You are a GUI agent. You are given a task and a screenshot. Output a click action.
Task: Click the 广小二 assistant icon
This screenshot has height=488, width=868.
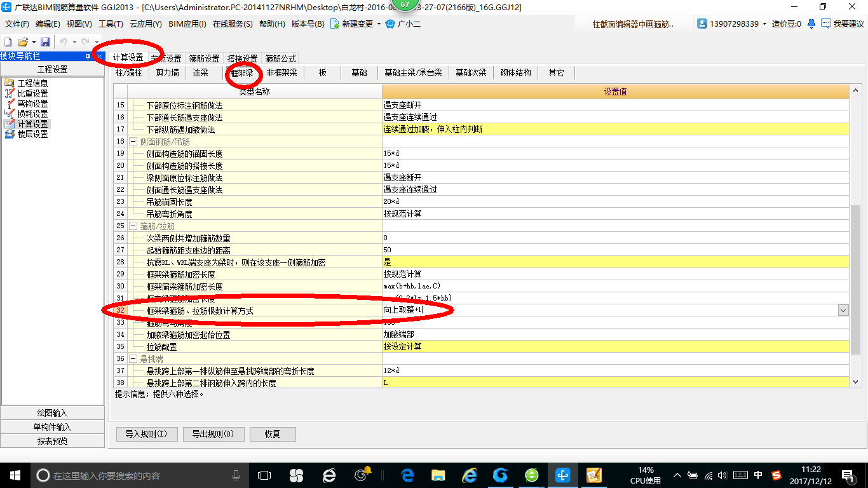pyautogui.click(x=390, y=24)
